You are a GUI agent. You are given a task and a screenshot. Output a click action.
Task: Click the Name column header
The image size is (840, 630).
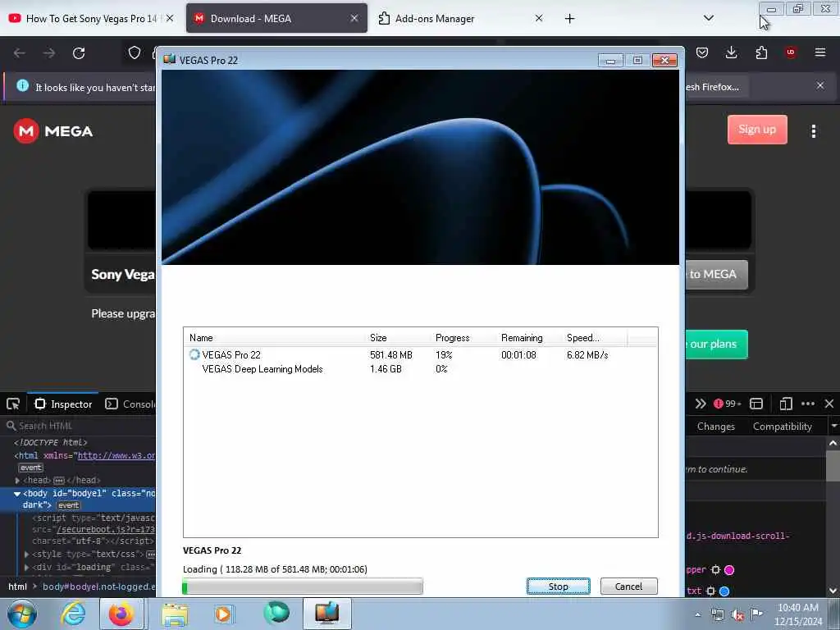click(x=275, y=337)
